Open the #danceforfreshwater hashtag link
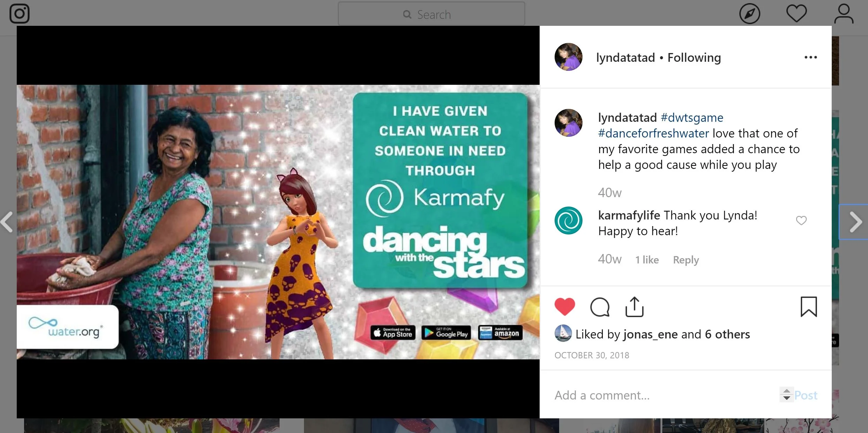This screenshot has width=868, height=433. (x=654, y=133)
